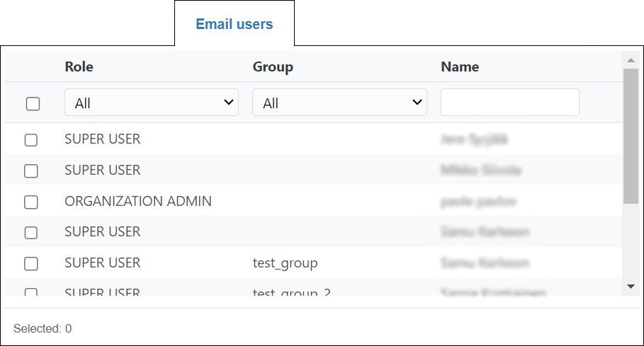Open the Email users tab
Viewport: 644px width, 346px height.
coord(234,24)
